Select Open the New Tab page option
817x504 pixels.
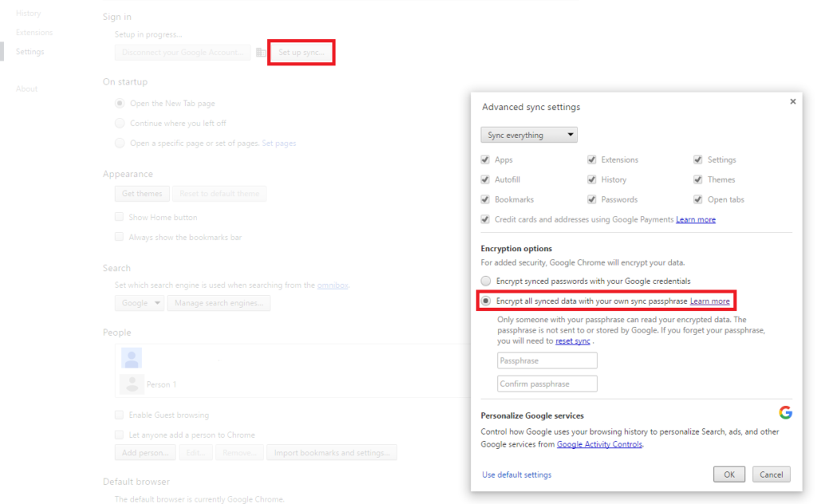(120, 103)
